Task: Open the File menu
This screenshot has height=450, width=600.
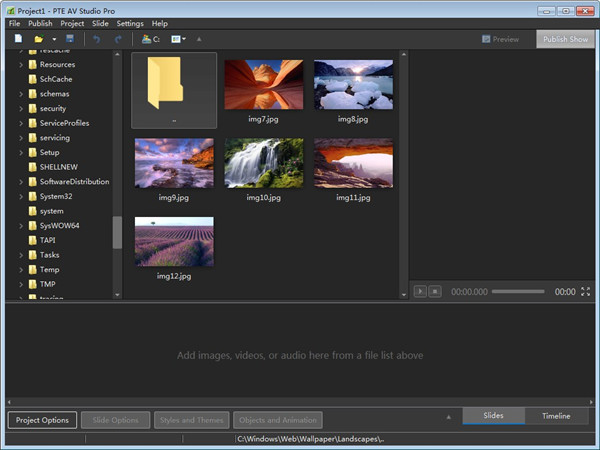Action: coord(15,24)
